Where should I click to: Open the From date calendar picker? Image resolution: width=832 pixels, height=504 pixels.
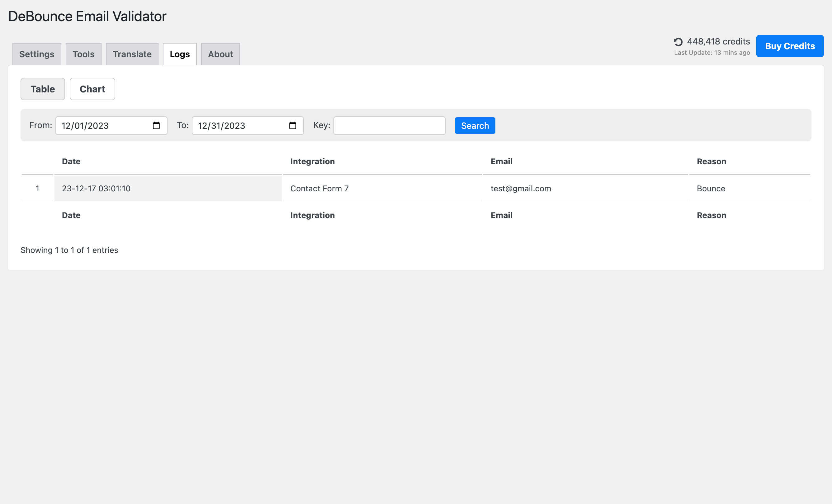point(156,125)
